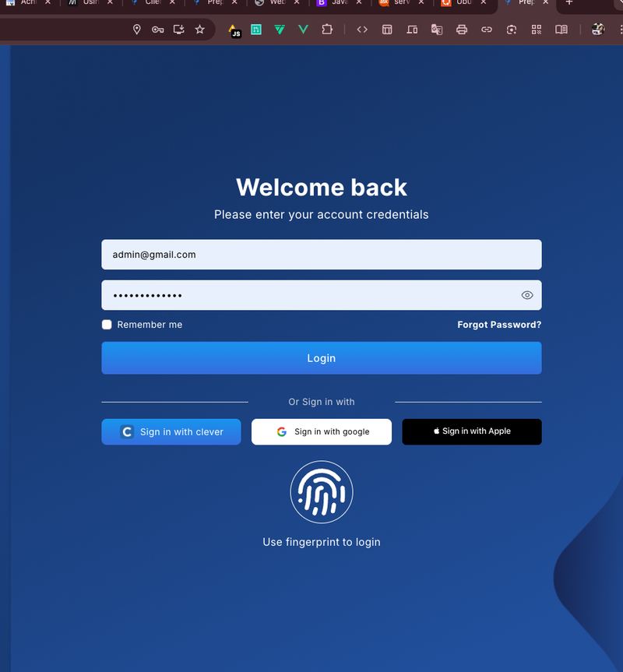Open the browser extensions puzzle icon
Viewport: 623px width, 672px height.
327,30
